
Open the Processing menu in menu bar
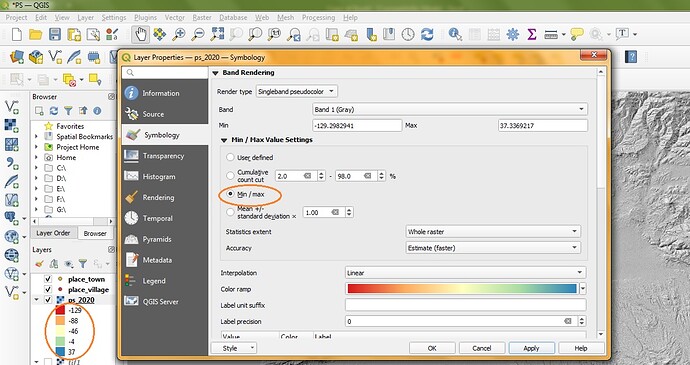[318, 18]
